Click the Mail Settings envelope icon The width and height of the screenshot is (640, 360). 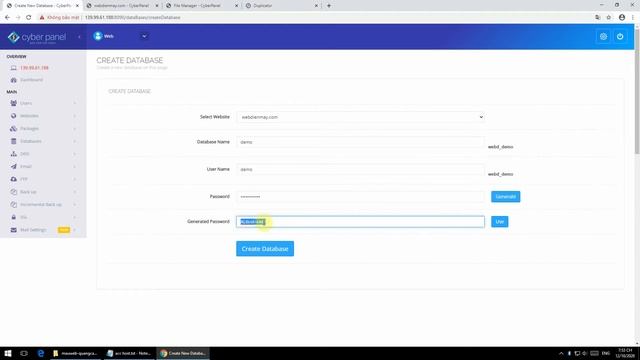click(13, 230)
